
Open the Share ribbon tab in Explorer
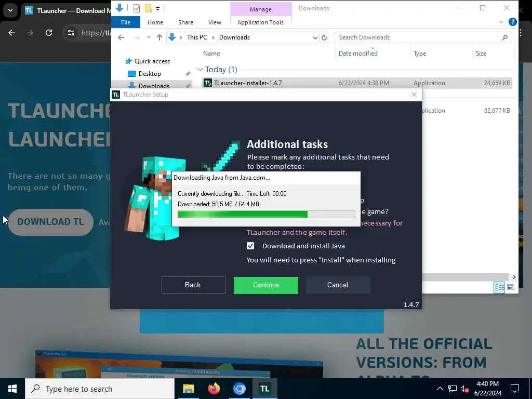(x=185, y=22)
